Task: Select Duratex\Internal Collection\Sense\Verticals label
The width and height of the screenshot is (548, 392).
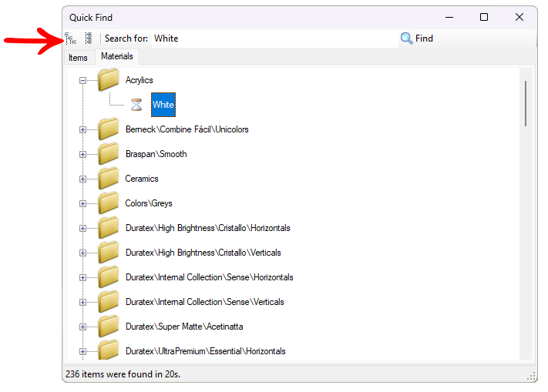Action: (204, 302)
